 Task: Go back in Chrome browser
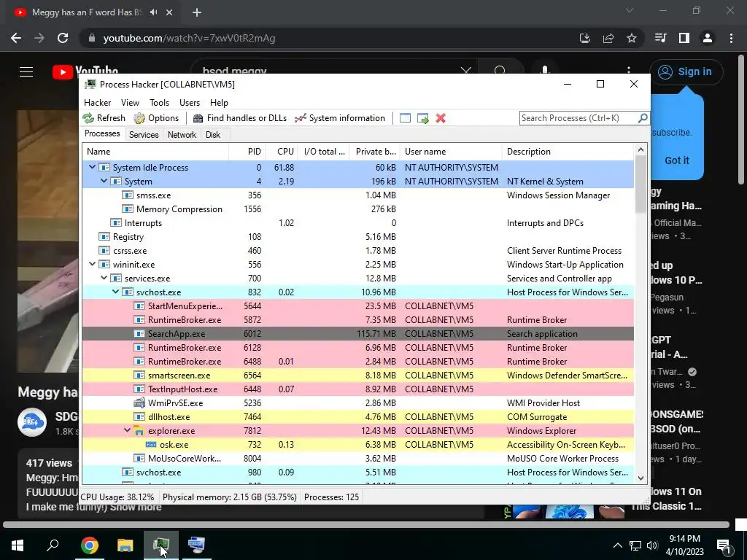[x=16, y=38]
